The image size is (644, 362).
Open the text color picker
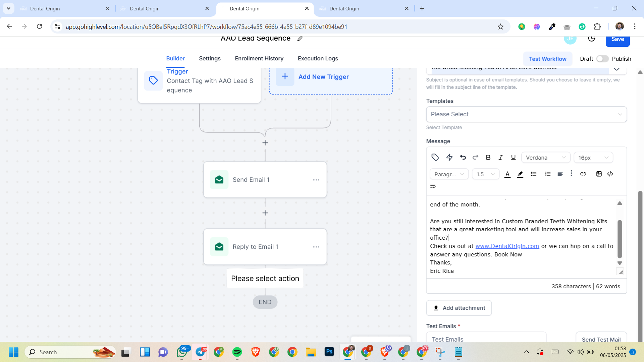click(507, 174)
